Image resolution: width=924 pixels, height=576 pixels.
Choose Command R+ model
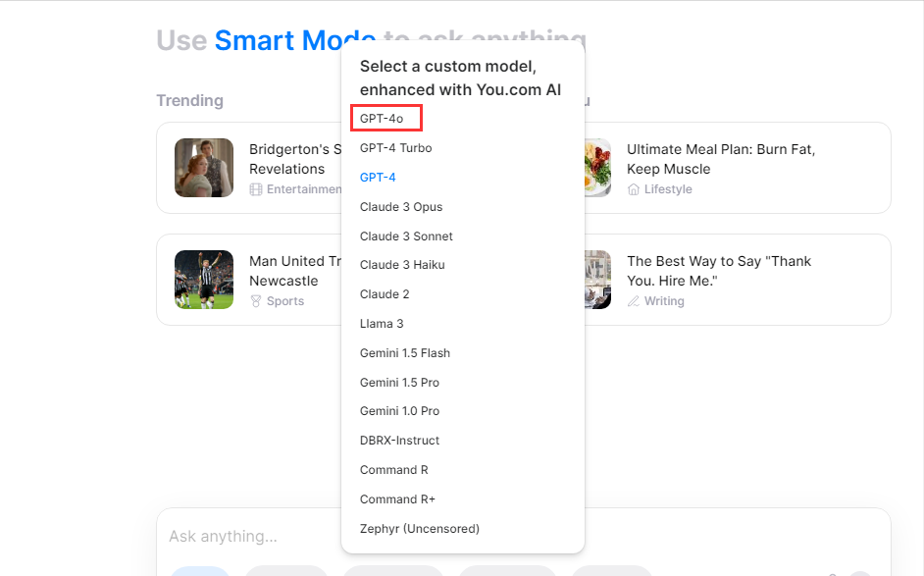tap(397, 499)
